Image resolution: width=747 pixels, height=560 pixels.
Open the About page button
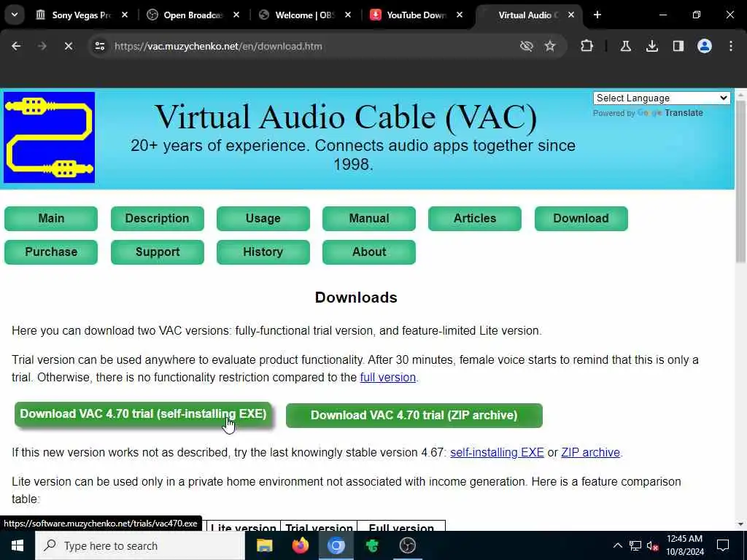[x=368, y=252]
